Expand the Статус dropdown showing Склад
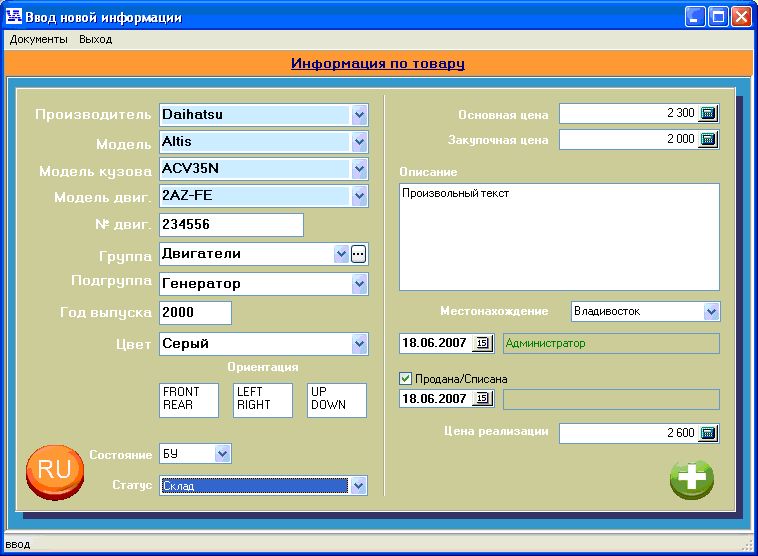The width and height of the screenshot is (758, 556). click(x=358, y=486)
